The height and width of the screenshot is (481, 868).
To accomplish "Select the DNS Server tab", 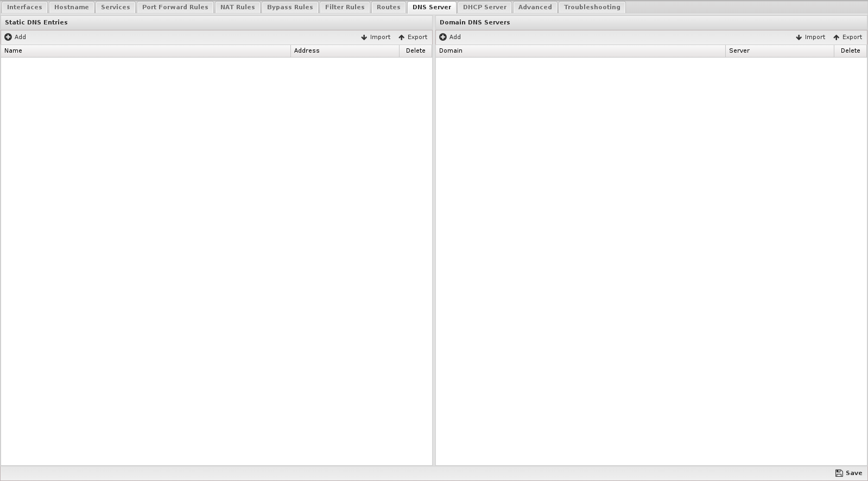I will 432,7.
